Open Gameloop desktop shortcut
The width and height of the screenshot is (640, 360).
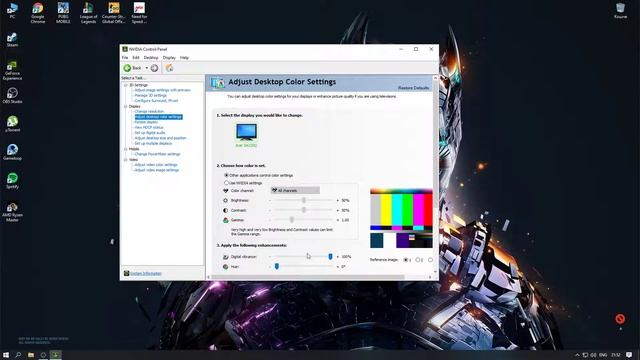click(x=12, y=152)
